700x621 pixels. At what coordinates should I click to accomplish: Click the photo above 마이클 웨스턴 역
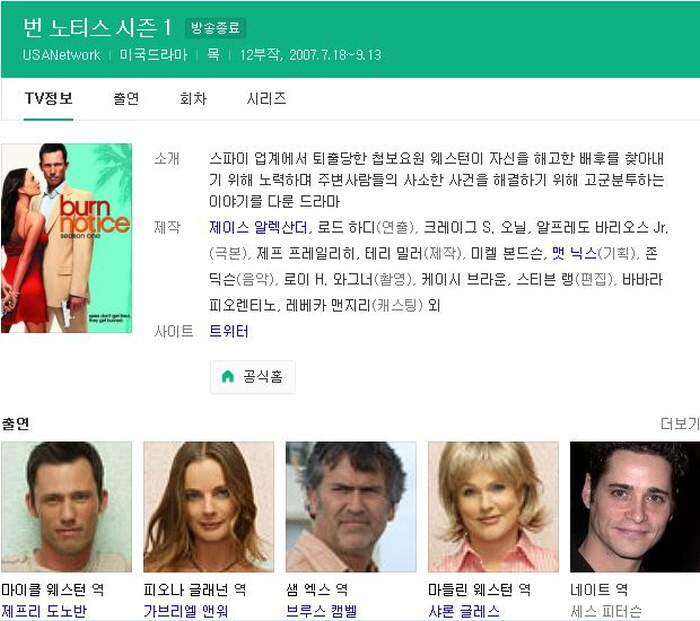click(66, 506)
